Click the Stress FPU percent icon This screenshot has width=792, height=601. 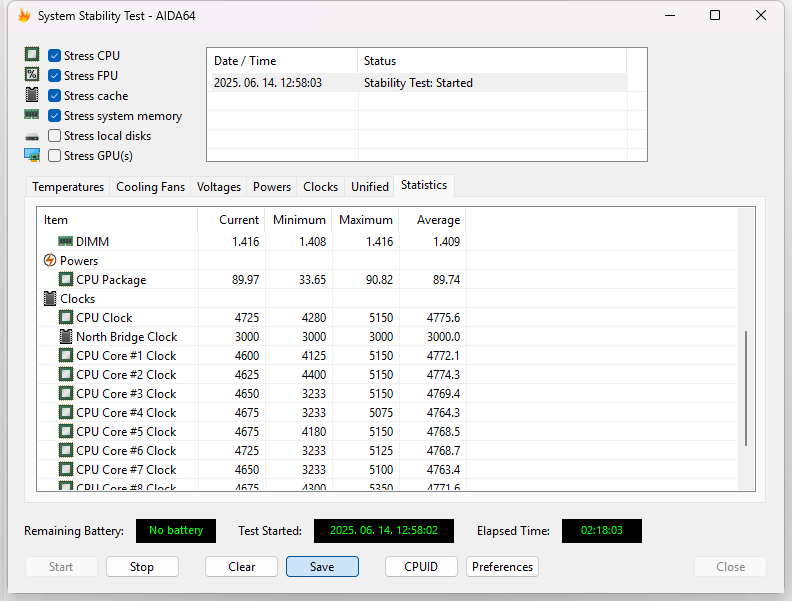point(32,74)
